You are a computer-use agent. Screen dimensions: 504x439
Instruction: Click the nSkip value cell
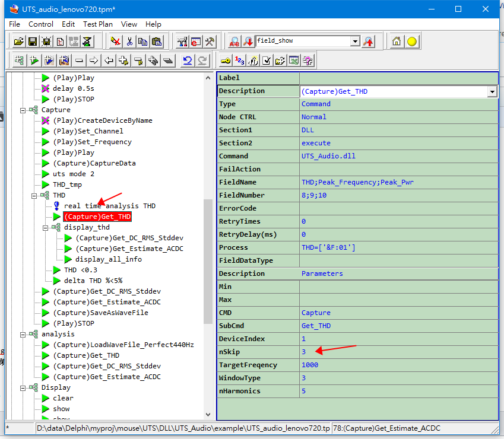point(398,352)
